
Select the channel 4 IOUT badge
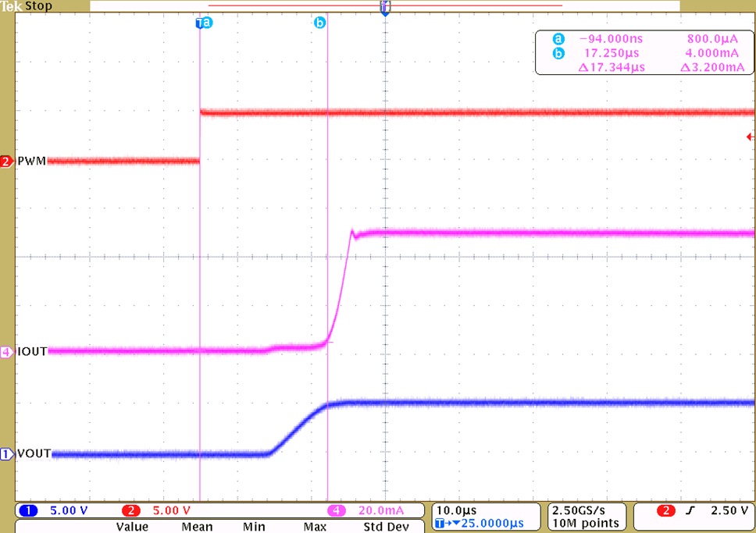(x=7, y=352)
